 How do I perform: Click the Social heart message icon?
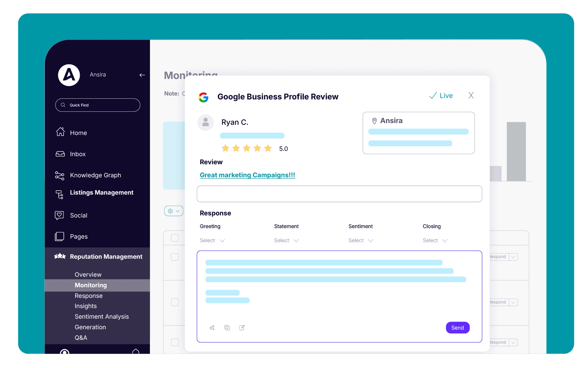59,215
